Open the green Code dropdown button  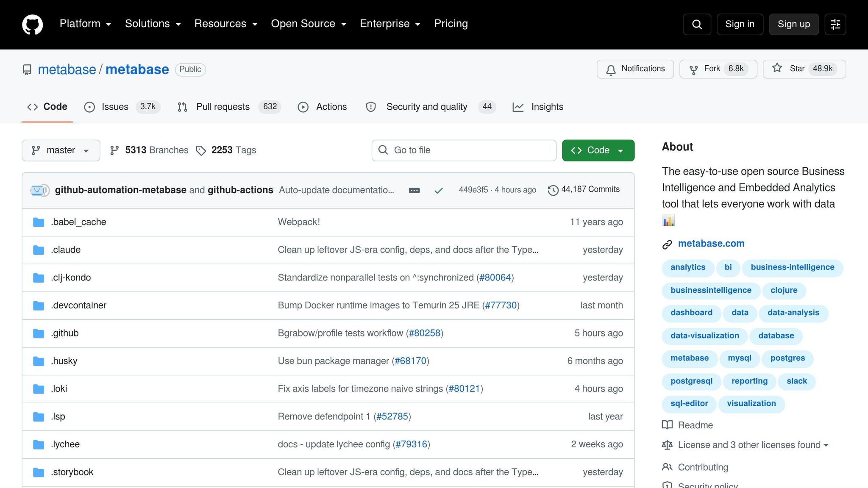point(598,150)
